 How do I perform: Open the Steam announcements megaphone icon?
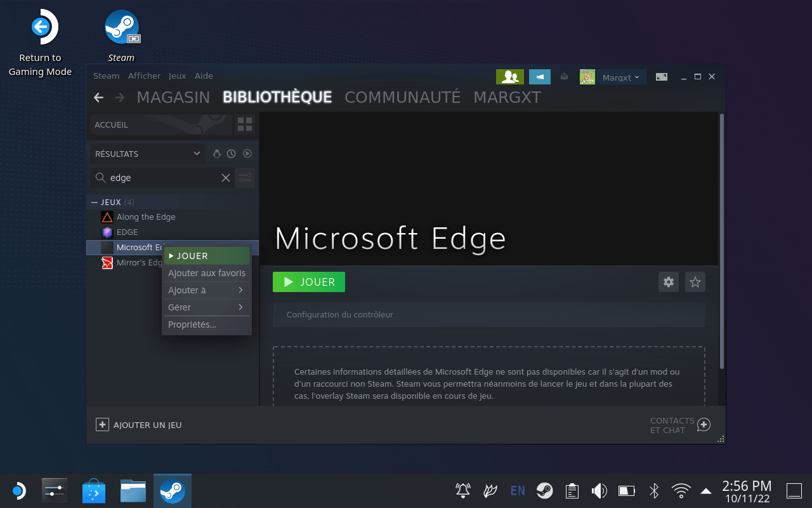pos(540,77)
